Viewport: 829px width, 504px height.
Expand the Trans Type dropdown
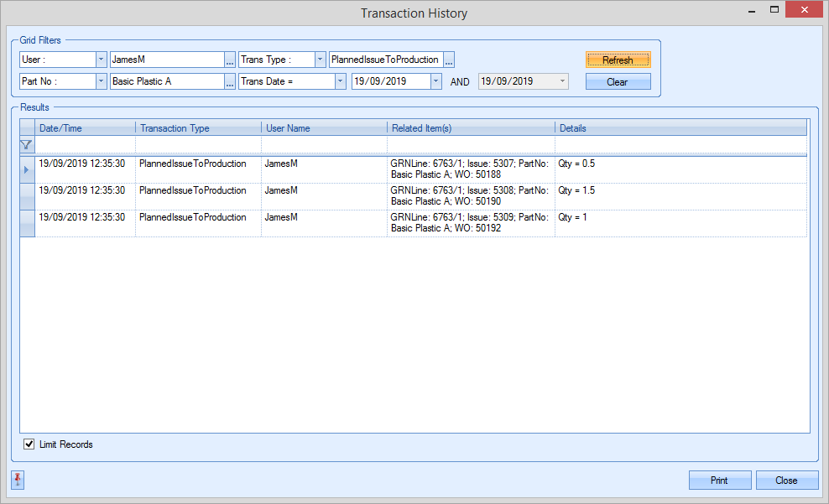point(320,60)
